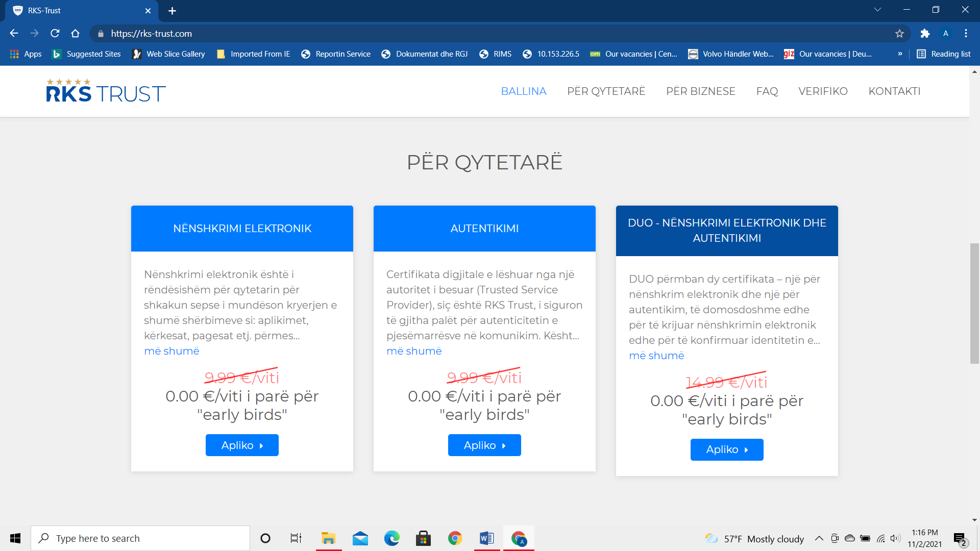The image size is (980, 551).
Task: Open Suggested Sites bookmark
Action: [87, 54]
